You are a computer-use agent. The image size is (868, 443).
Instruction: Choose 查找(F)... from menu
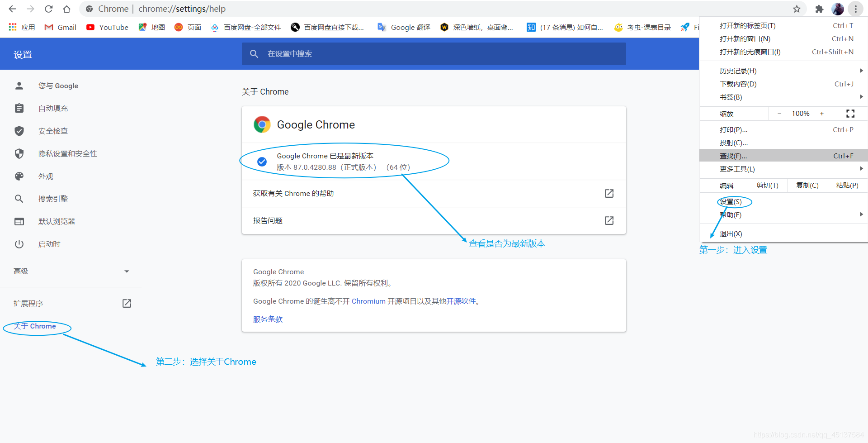783,156
